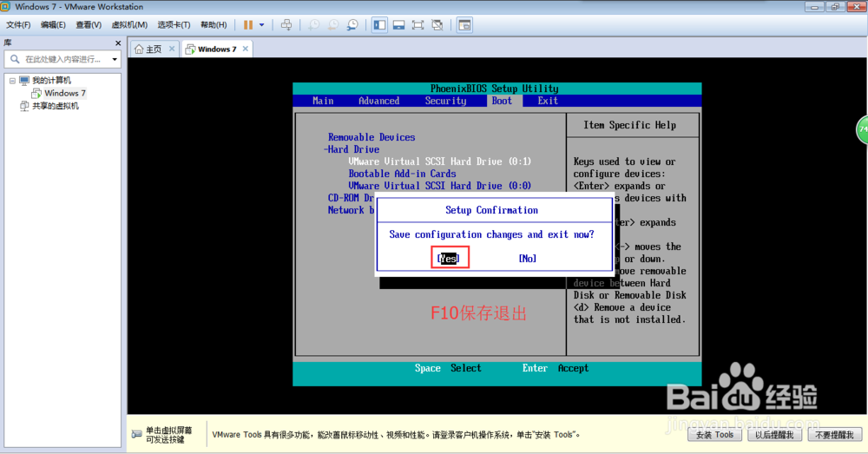868x454 pixels.
Task: Click the console view icon
Action: (464, 25)
